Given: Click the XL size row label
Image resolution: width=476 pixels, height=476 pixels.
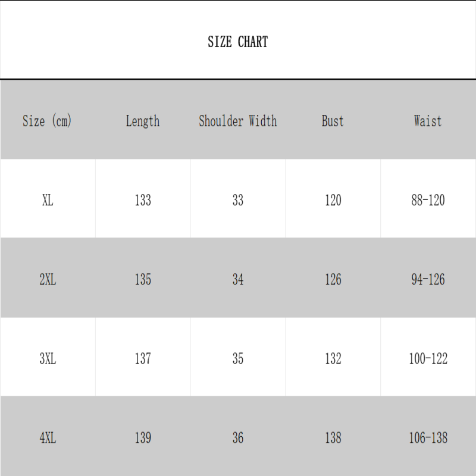Looking at the screenshot, I should [48, 201].
